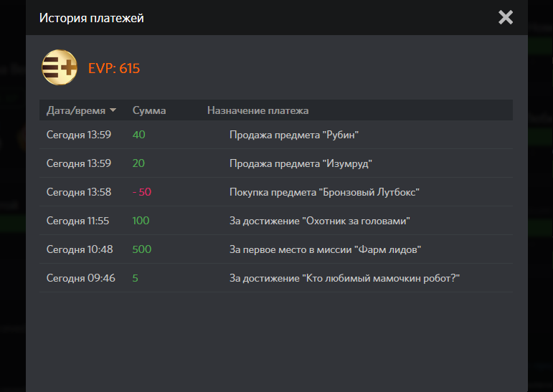Select the Продажа предмета "Рубин" entry
This screenshot has width=553, height=392.
tap(293, 135)
